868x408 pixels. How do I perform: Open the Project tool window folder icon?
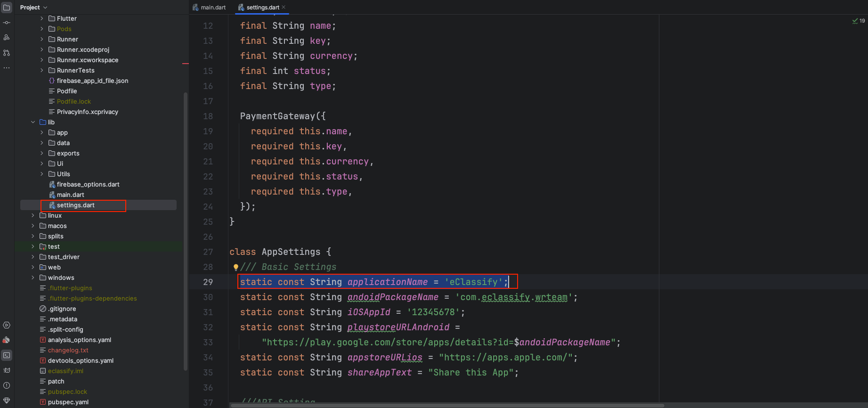[7, 8]
